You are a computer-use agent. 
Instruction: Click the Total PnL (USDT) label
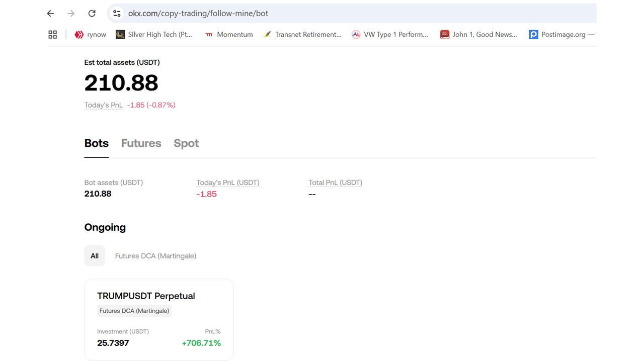click(x=335, y=183)
